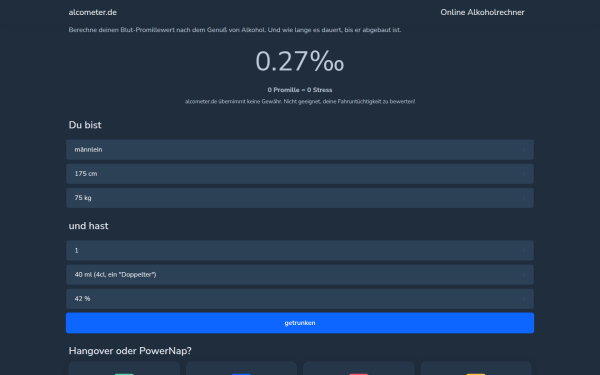Screen dimensions: 600x375
Task: Open the gender dropdown showing männlein
Action: (300, 150)
